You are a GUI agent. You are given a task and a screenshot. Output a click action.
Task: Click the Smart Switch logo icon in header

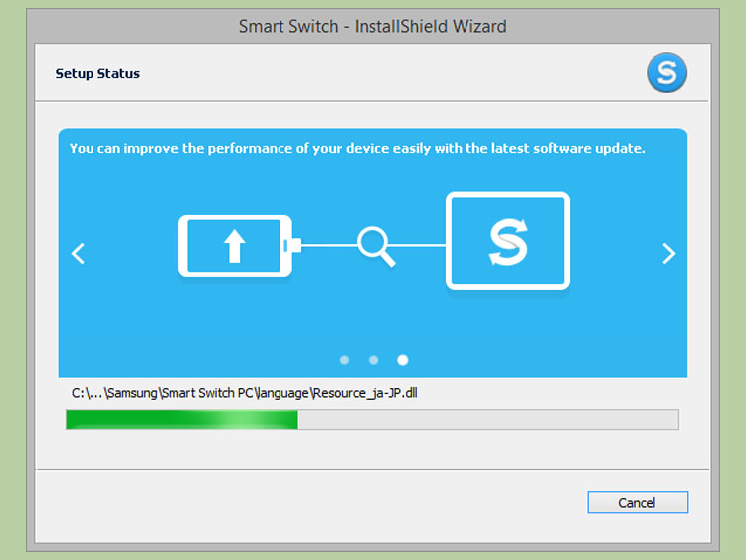tap(666, 73)
